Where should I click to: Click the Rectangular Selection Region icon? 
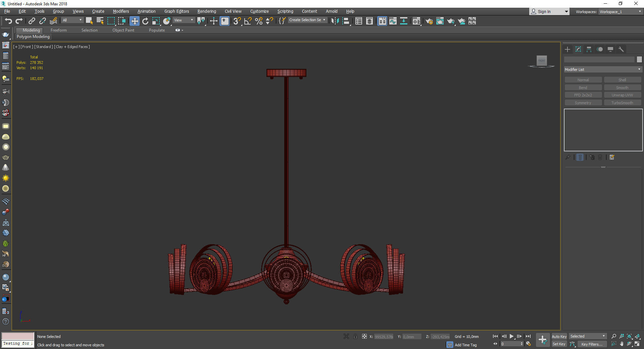[x=111, y=21]
